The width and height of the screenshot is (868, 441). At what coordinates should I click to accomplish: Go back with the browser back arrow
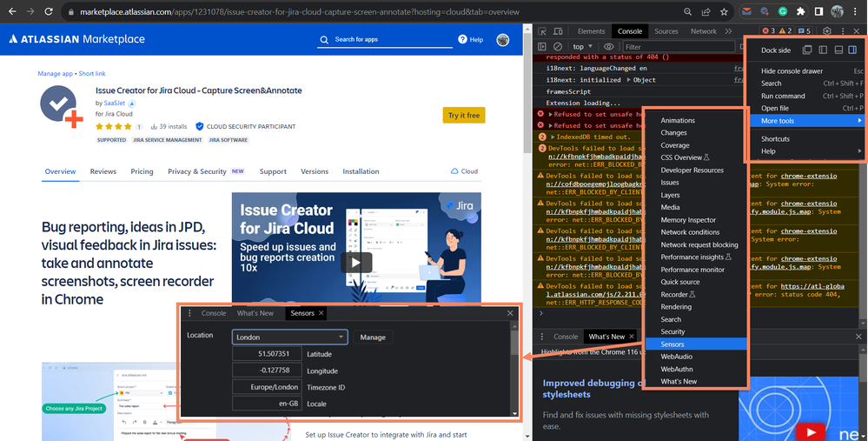12,11
